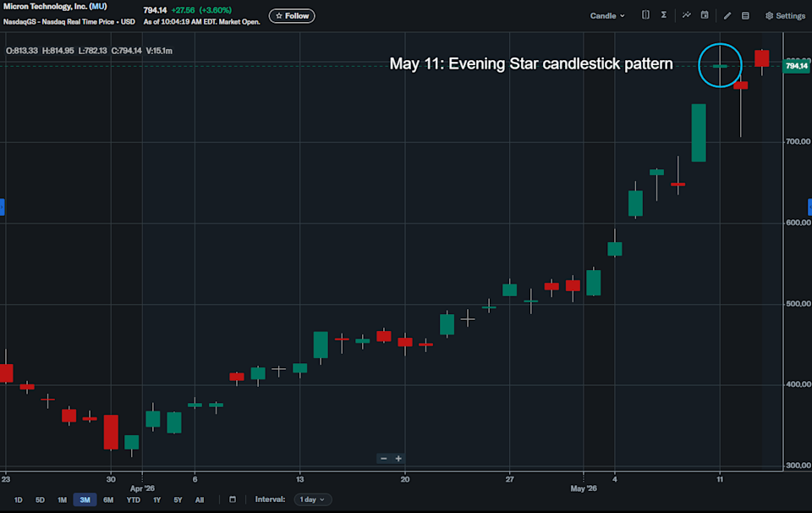Click the stacked panels layout icon
812x513 pixels.
coord(745,16)
